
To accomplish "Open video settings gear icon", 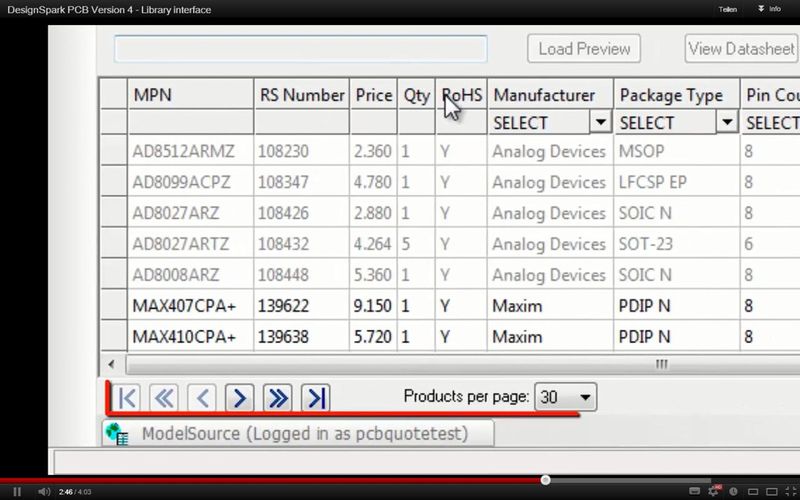I will (714, 491).
